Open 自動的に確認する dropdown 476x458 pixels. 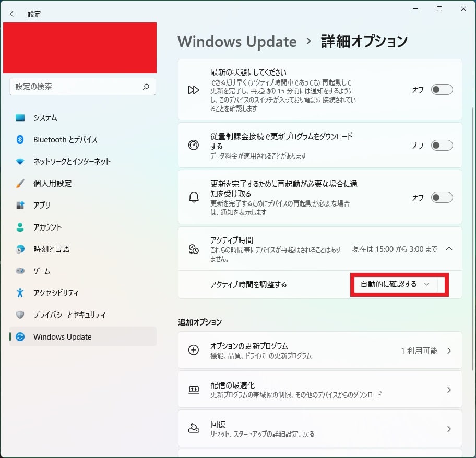(396, 284)
